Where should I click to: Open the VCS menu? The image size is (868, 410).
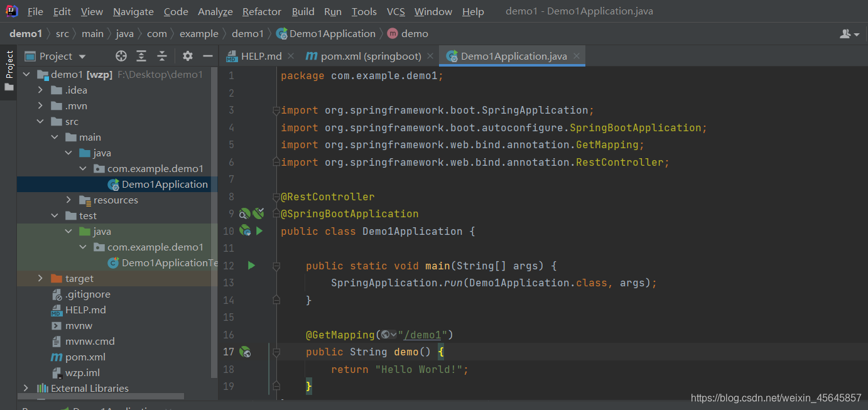pos(396,11)
